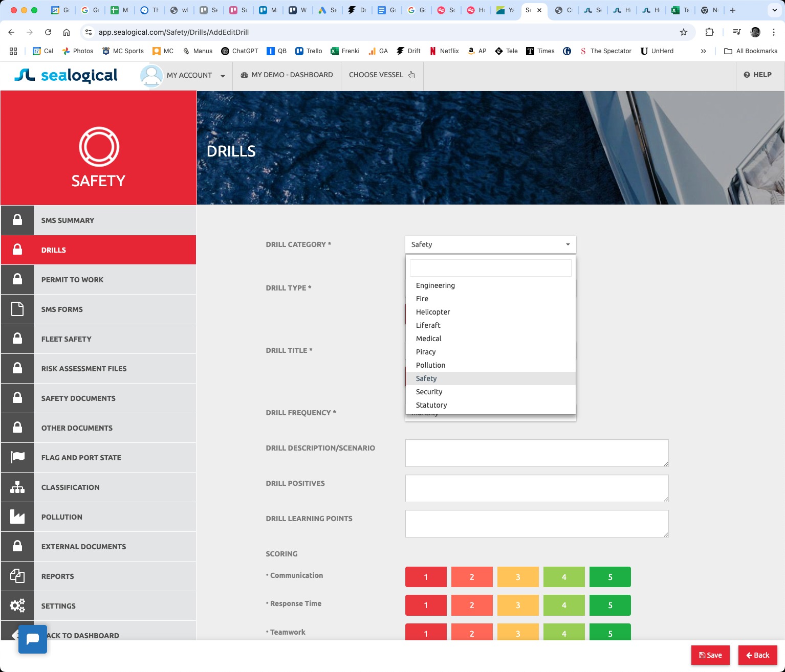Select Pollution drill category option
Image resolution: width=785 pixels, height=672 pixels.
(x=490, y=365)
